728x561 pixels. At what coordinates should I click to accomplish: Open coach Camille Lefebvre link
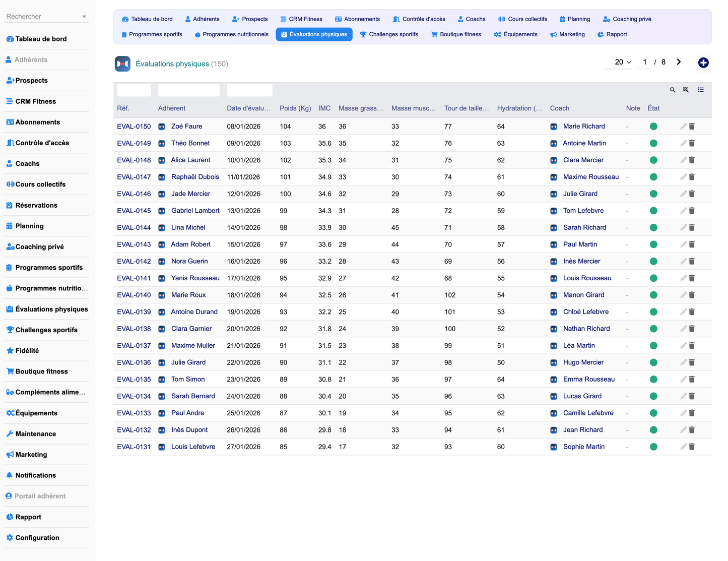[588, 413]
